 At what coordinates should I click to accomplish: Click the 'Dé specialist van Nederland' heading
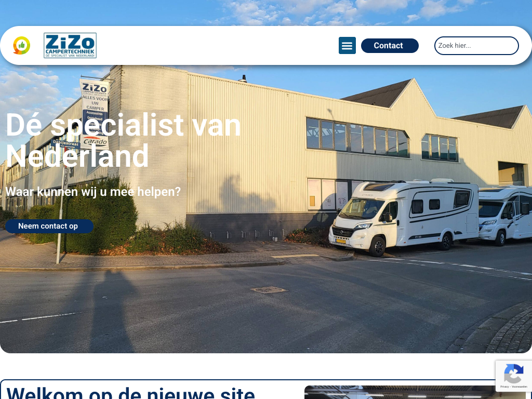pyautogui.click(x=123, y=140)
